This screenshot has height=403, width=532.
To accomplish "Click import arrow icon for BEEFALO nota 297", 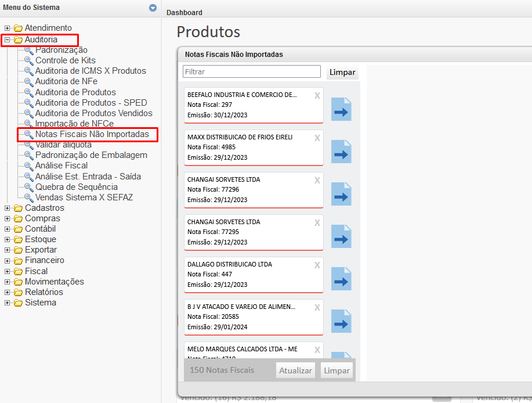I will pos(341,109).
